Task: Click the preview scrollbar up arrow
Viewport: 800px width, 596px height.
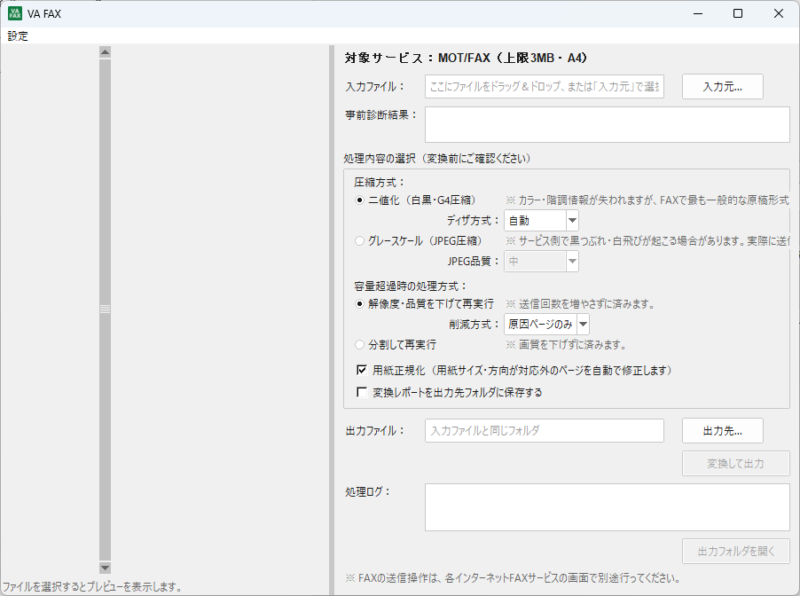Action: [105, 52]
